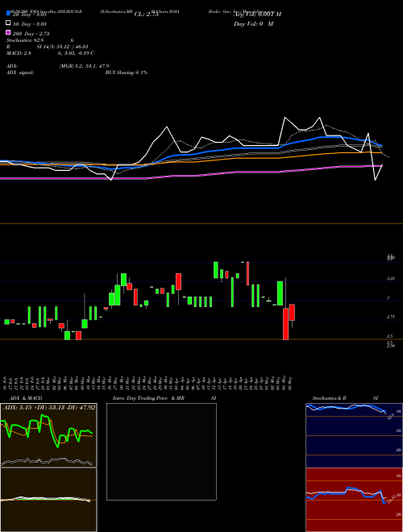Click the '(MGR) 5.2, 53.1, 47.9' ADX values
This screenshot has height=532, width=403.
click(x=84, y=66)
